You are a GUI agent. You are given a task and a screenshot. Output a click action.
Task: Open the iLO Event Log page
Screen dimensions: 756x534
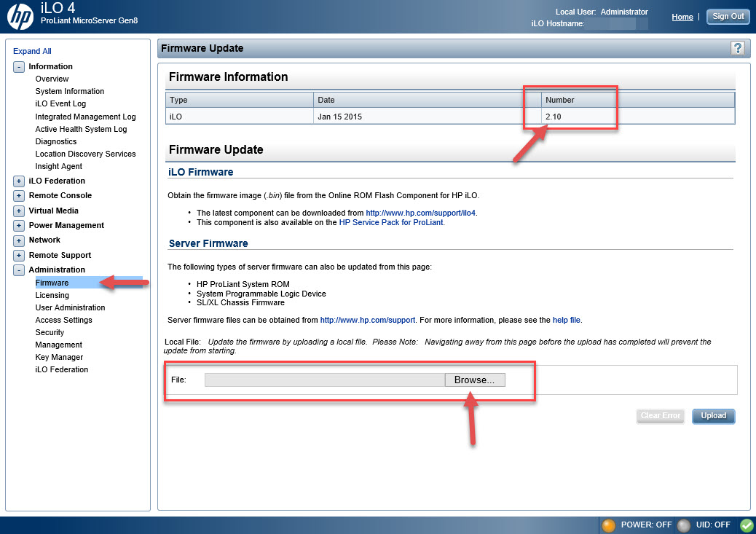tap(60, 103)
